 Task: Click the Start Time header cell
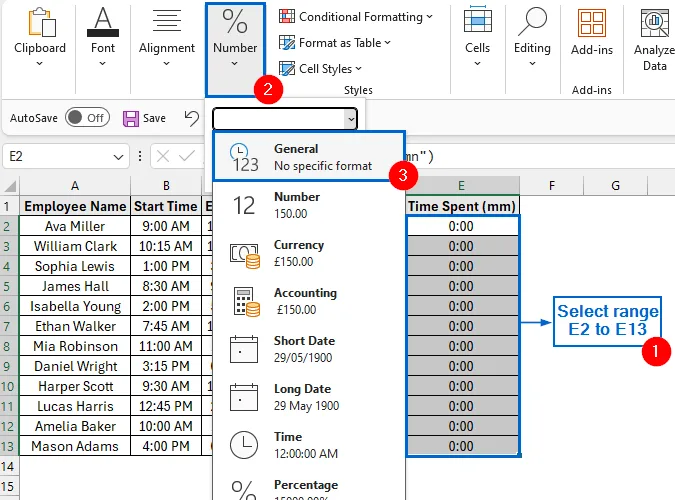tap(166, 206)
